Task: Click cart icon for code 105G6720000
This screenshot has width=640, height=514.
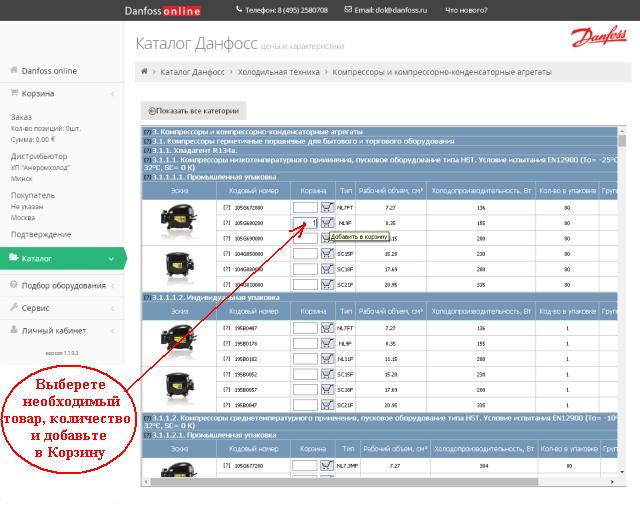Action: tap(328, 207)
